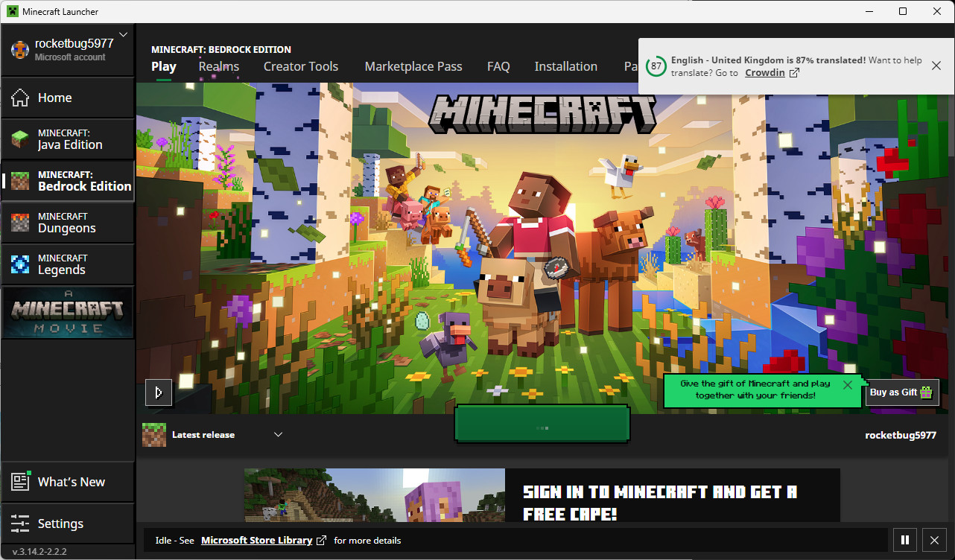This screenshot has width=955, height=560.
Task: Open the Installation tab
Action: [566, 66]
